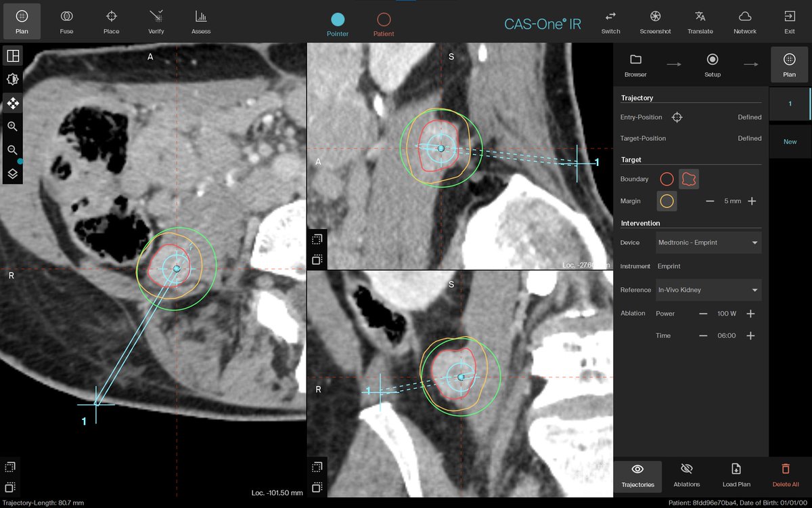Toggle the Margin circle
This screenshot has width=812, height=508.
click(x=667, y=200)
